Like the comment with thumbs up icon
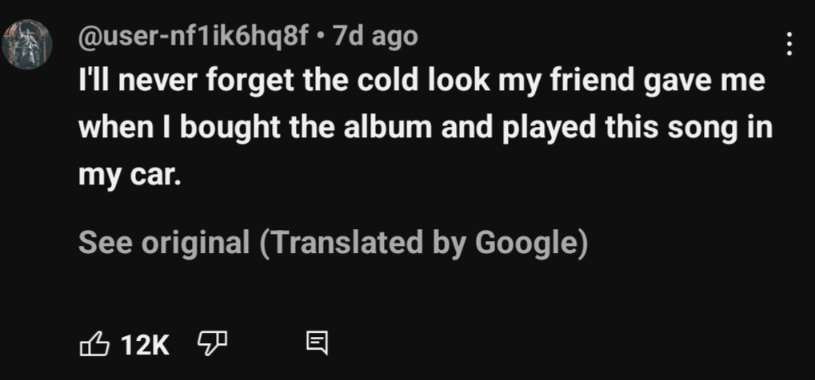The height and width of the screenshot is (380, 815). click(94, 344)
